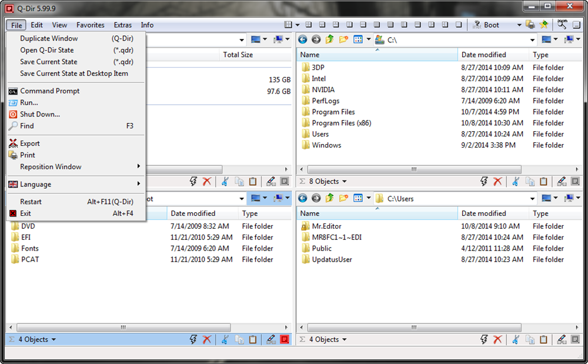
Task: Open the Reposition Window submenu
Action: point(76,166)
